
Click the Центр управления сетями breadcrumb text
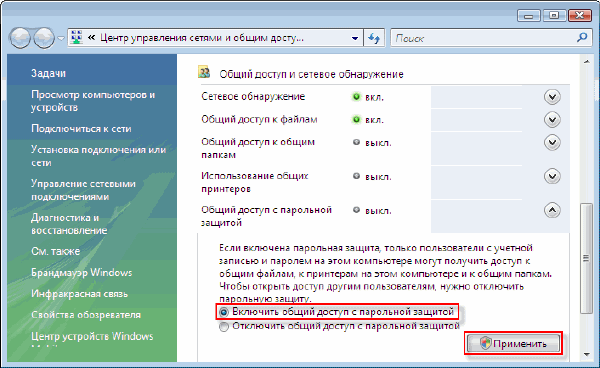pos(202,38)
